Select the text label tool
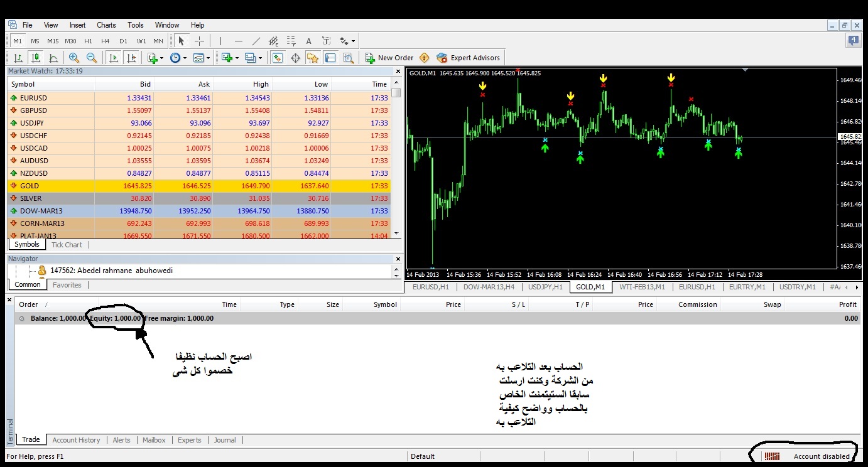This screenshot has height=467, width=868. pyautogui.click(x=326, y=41)
